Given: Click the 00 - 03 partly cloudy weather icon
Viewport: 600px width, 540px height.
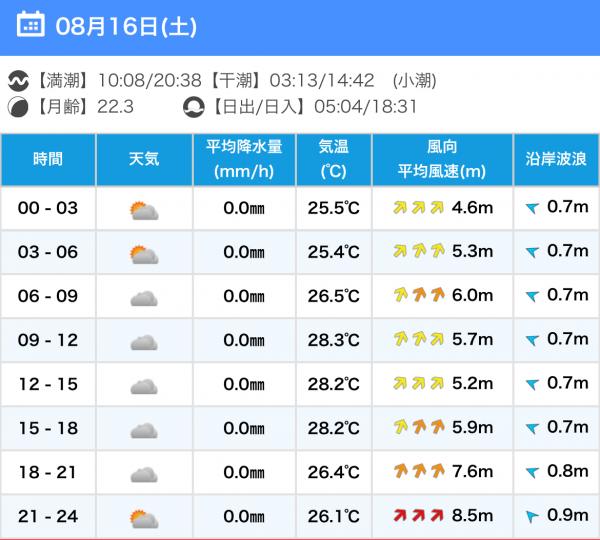Looking at the screenshot, I should click(144, 210).
